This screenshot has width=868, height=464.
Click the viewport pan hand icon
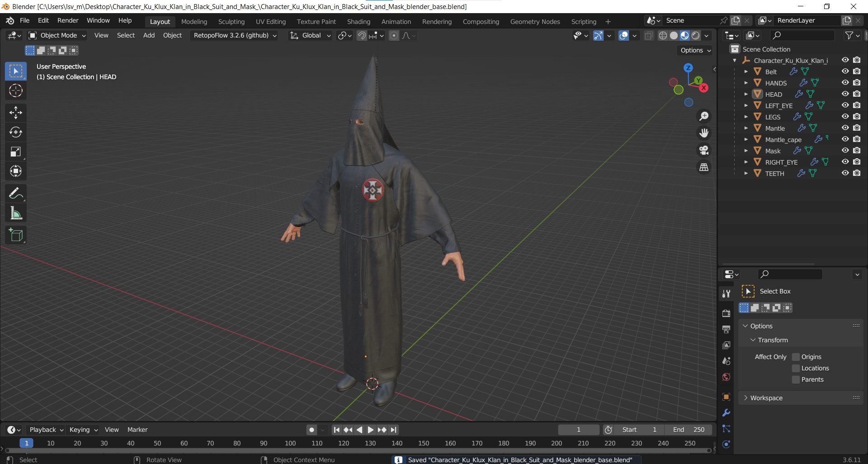(x=704, y=133)
